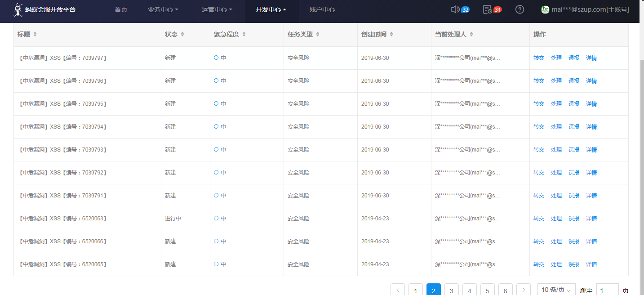The height and width of the screenshot is (295, 644).
Task: Sort the table by 标题 column
Action: pos(35,35)
